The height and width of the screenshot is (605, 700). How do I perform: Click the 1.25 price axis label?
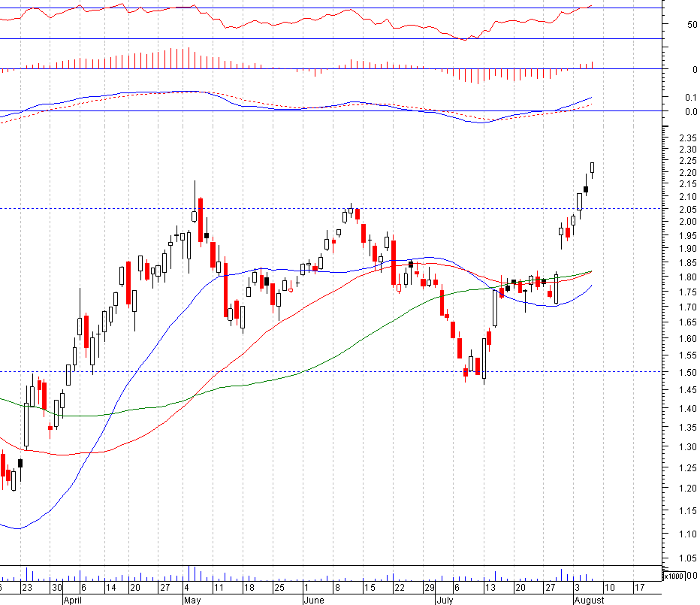pos(687,467)
